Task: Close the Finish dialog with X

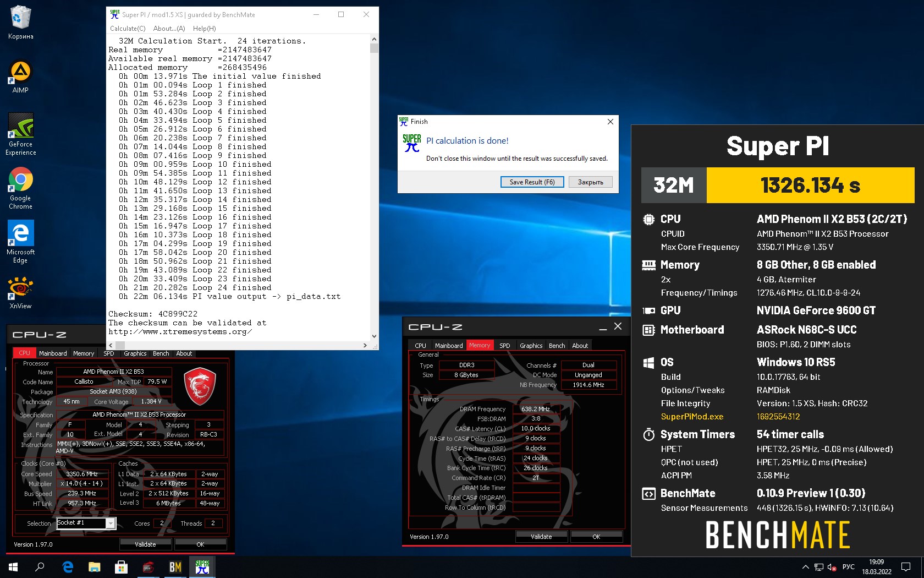Action: pyautogui.click(x=610, y=122)
